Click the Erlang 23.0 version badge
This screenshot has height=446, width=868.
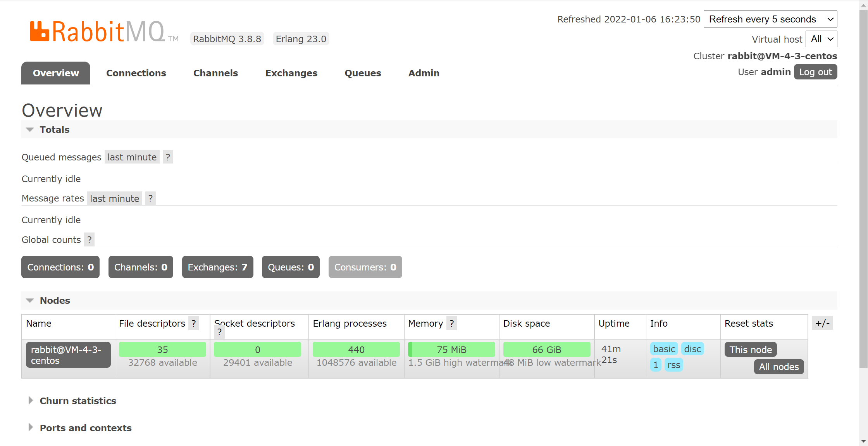[x=301, y=39]
